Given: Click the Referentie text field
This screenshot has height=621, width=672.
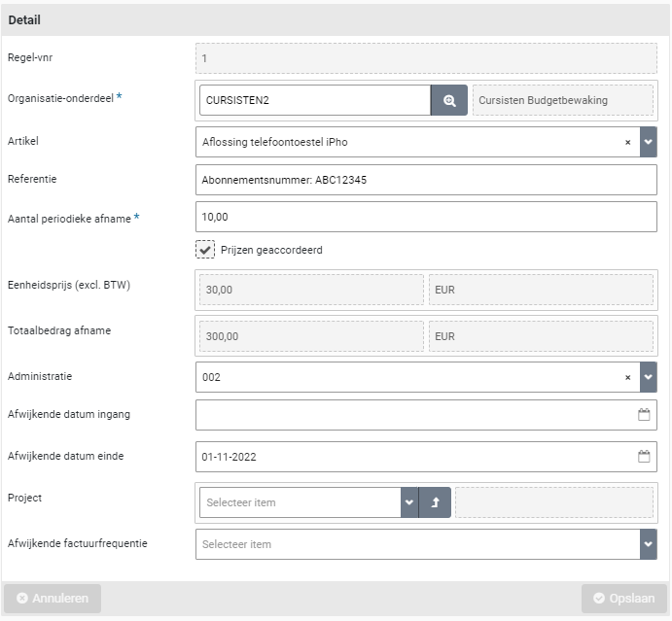Looking at the screenshot, I should pyautogui.click(x=426, y=180).
